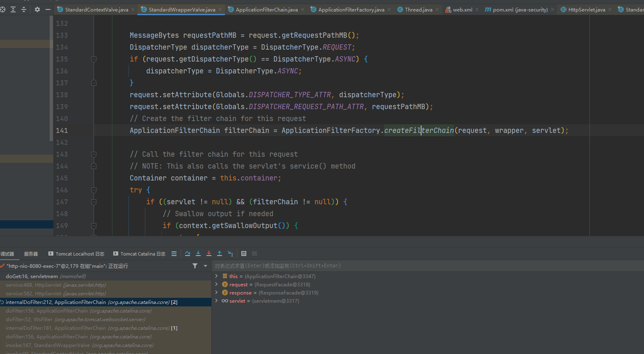The image size is (644, 354).
Task: Open project panel settings gear
Action: [37, 9]
